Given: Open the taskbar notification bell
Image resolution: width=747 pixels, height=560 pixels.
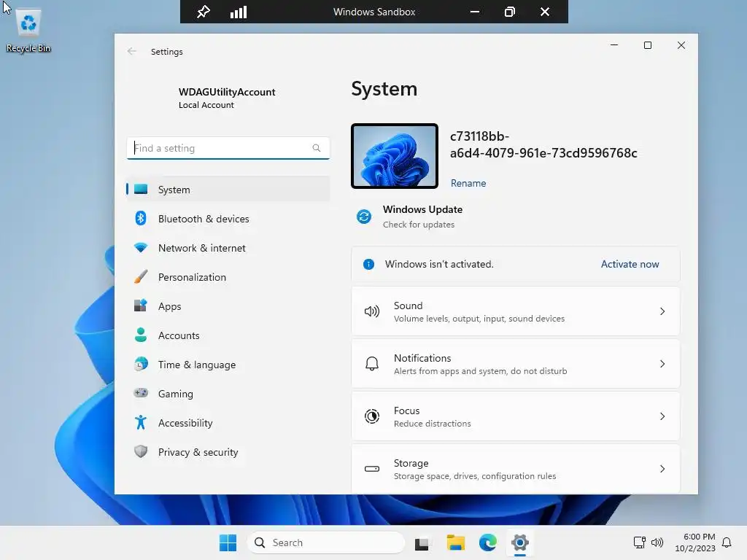Looking at the screenshot, I should point(727,542).
